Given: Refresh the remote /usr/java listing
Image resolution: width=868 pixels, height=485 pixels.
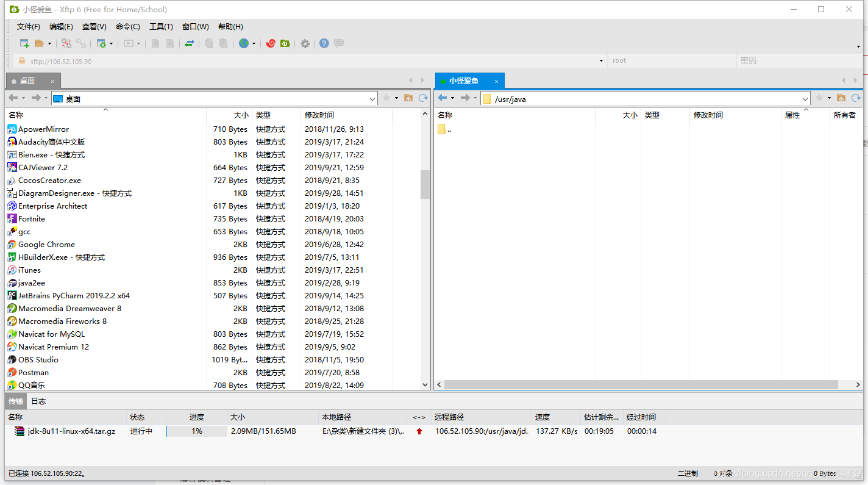Looking at the screenshot, I should (x=856, y=98).
